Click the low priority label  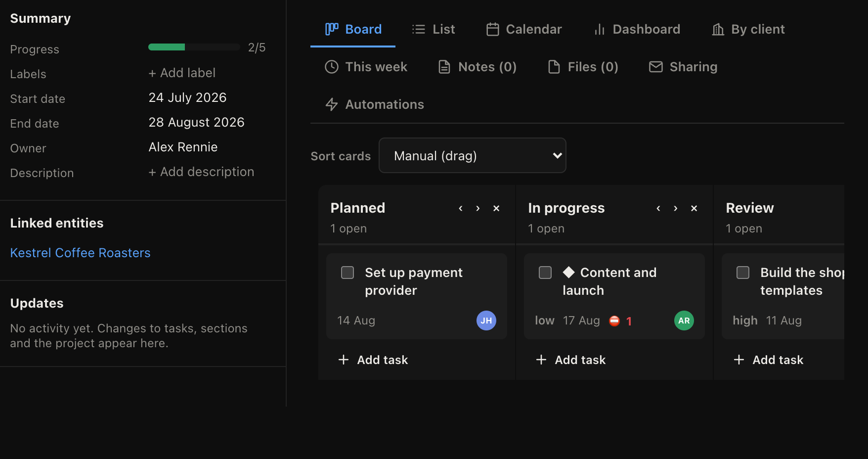545,321
